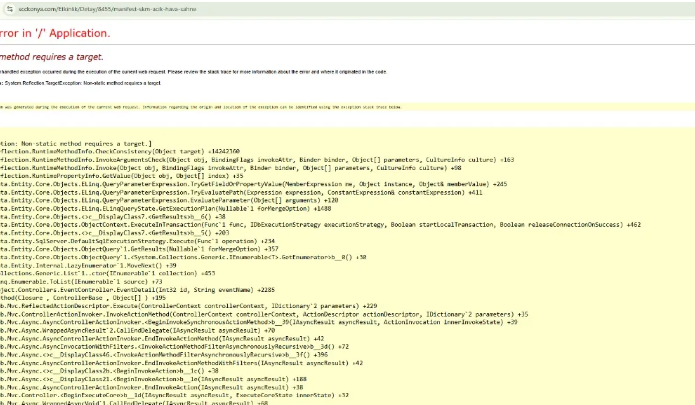This screenshot has height=405, width=695.
Task: Click stack line "Enumerable.ToList(IEnumerable`1 source) +73"
Action: [x=81, y=281]
